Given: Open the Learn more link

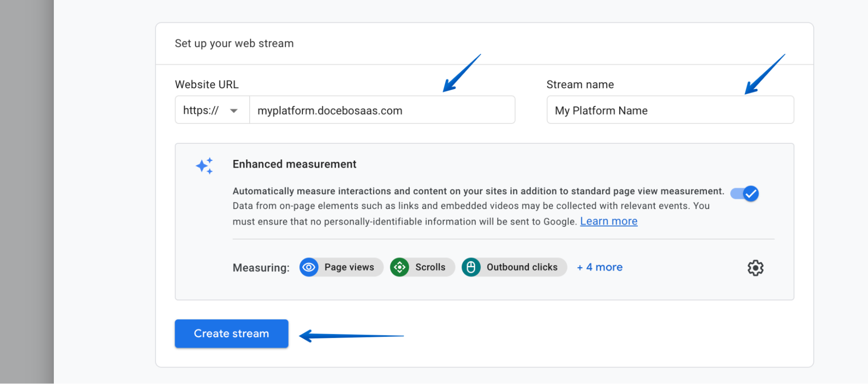Looking at the screenshot, I should point(608,222).
